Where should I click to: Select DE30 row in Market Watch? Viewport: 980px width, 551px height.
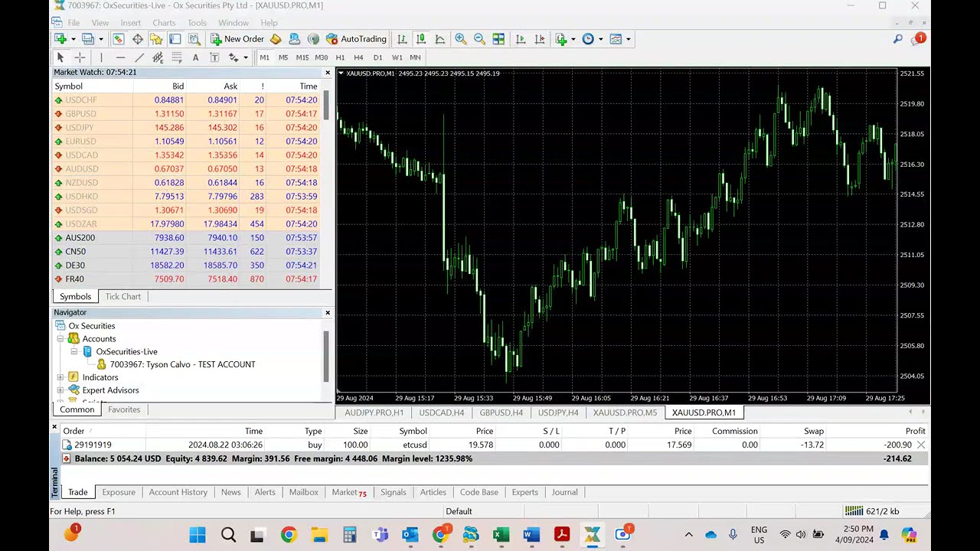(185, 265)
